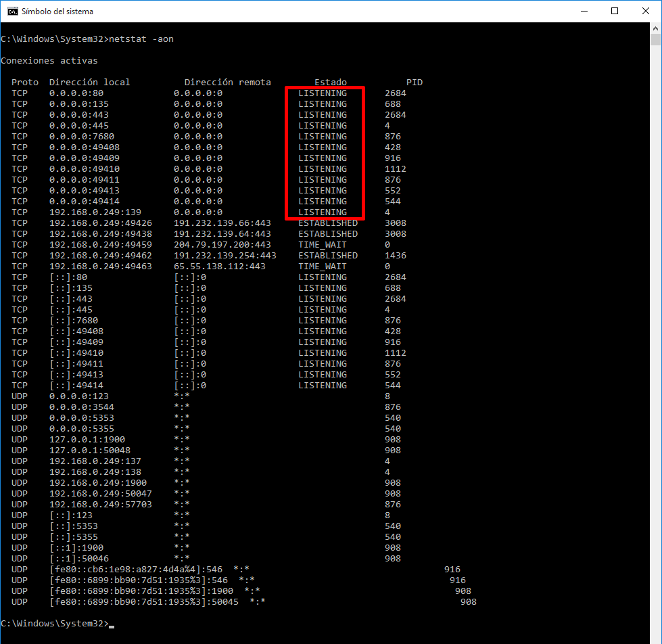Click local address 192.168.0.249:49426

click(101, 223)
